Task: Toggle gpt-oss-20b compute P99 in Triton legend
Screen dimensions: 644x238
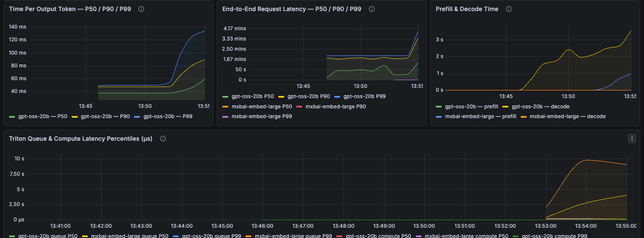Action: (554, 236)
